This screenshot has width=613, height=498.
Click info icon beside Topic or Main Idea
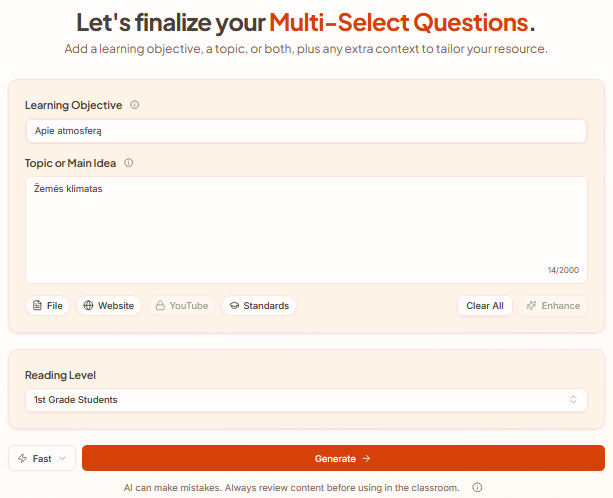(128, 163)
